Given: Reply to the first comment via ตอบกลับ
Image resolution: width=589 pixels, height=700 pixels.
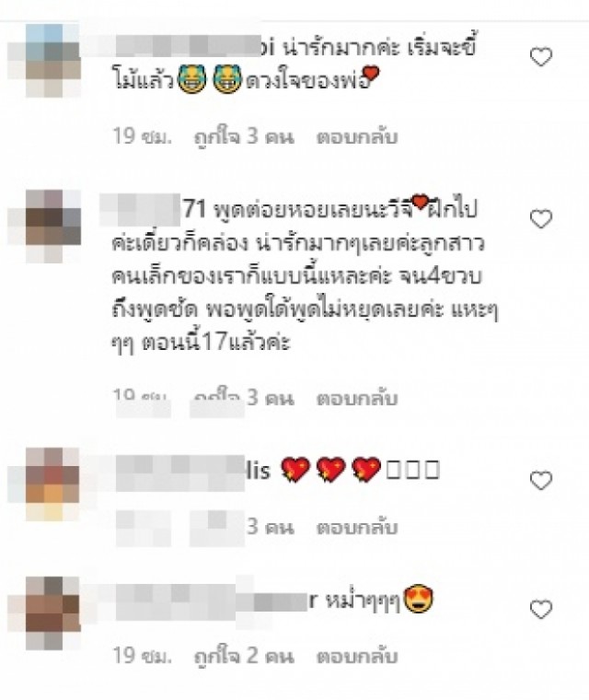Looking at the screenshot, I should click(x=357, y=136).
